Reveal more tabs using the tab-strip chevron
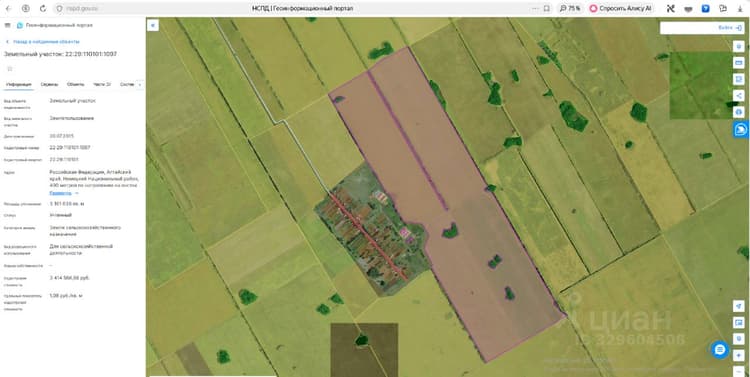 (x=140, y=84)
